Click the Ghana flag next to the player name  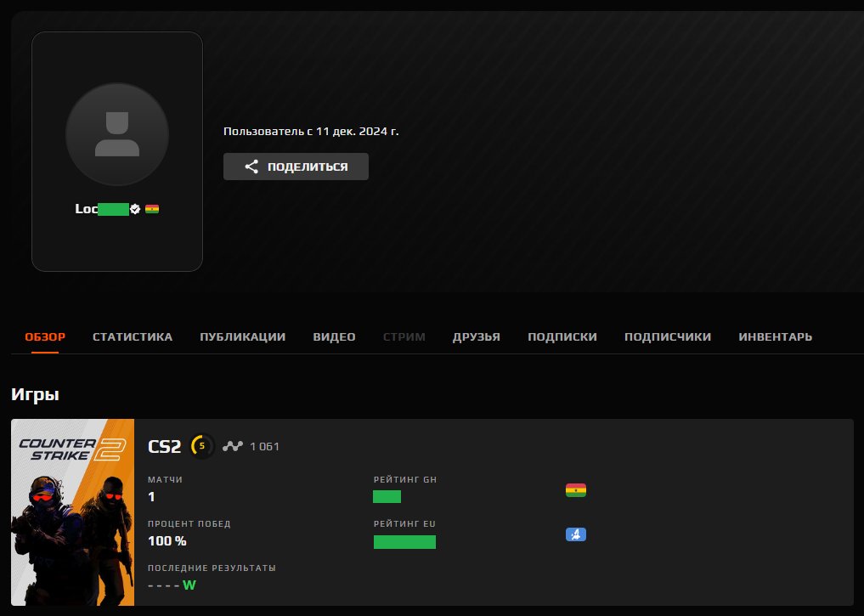pos(153,208)
